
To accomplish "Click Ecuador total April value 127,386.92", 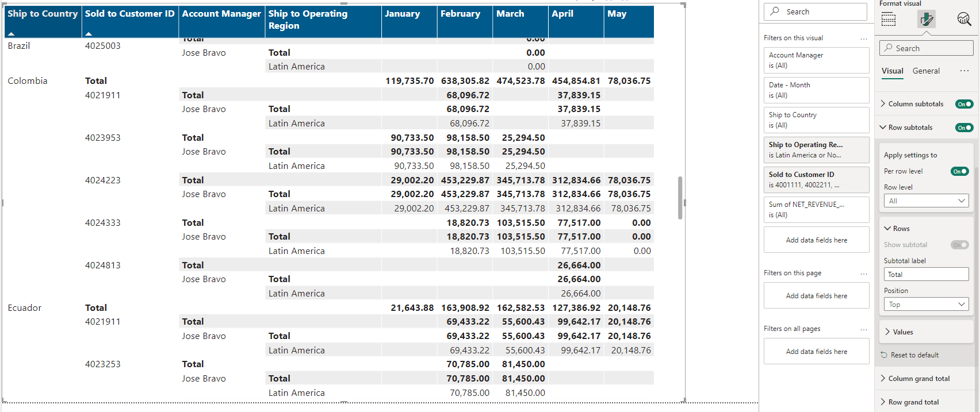I will [576, 308].
